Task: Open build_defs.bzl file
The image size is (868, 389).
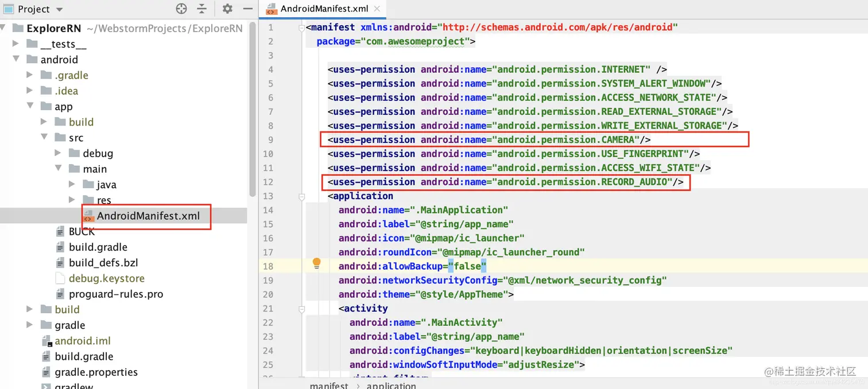Action: pyautogui.click(x=103, y=263)
